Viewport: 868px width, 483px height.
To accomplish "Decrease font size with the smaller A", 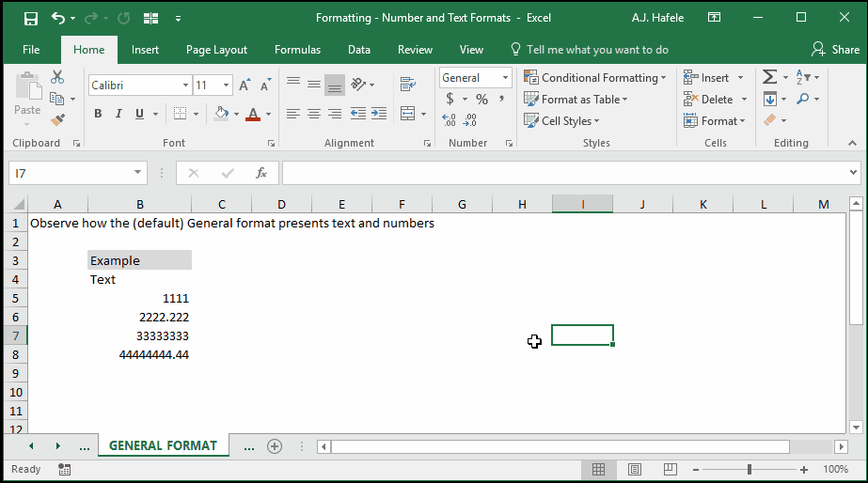I will (266, 86).
